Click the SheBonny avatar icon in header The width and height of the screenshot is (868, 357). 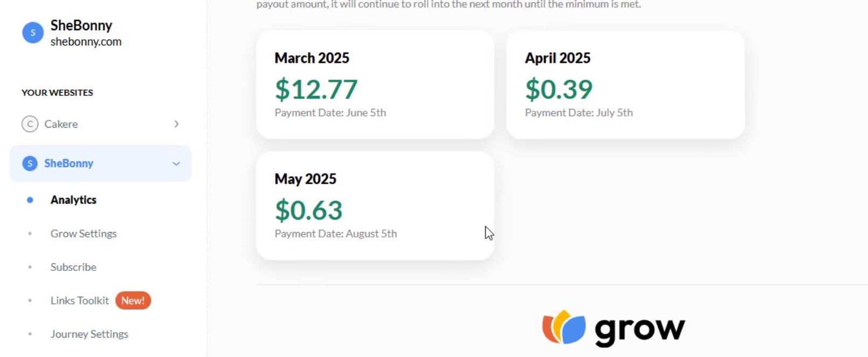pos(33,33)
